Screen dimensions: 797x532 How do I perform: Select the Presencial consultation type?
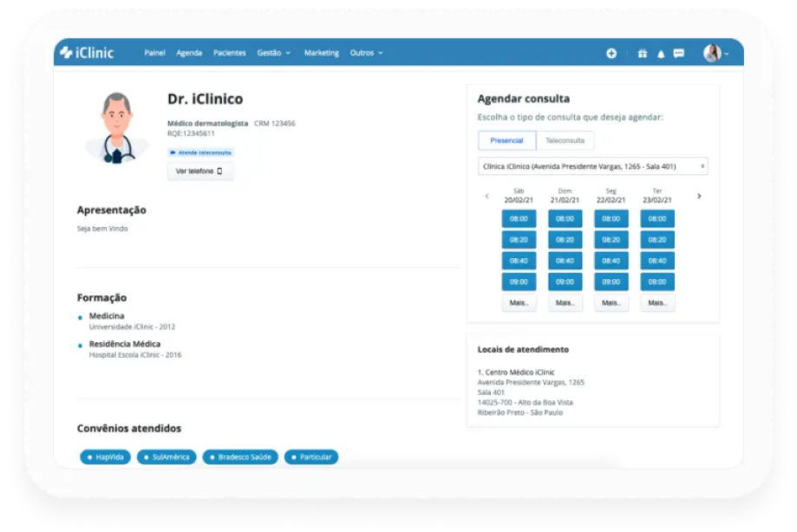[506, 140]
